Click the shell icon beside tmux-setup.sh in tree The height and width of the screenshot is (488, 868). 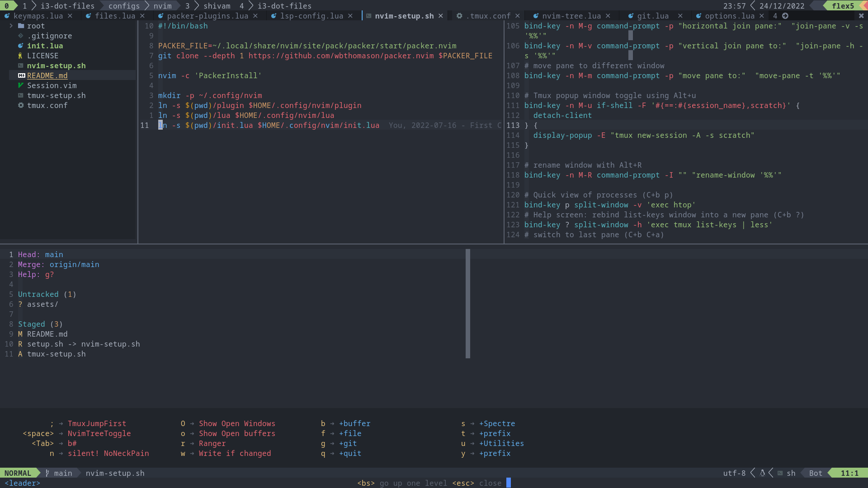[21, 95]
